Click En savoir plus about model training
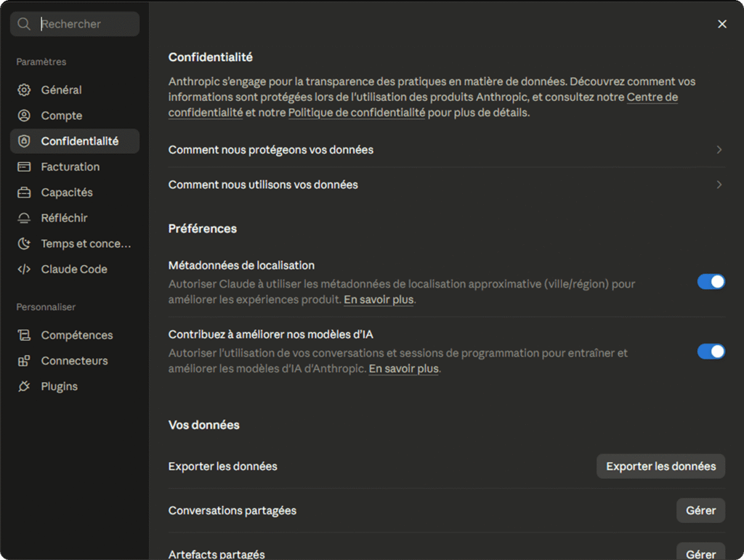The width and height of the screenshot is (744, 560). pos(404,368)
